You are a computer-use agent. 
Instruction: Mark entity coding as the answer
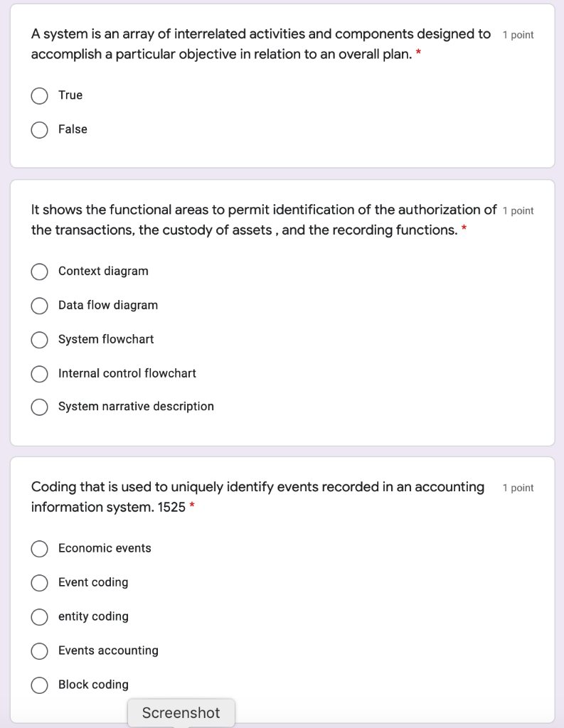pyautogui.click(x=40, y=616)
